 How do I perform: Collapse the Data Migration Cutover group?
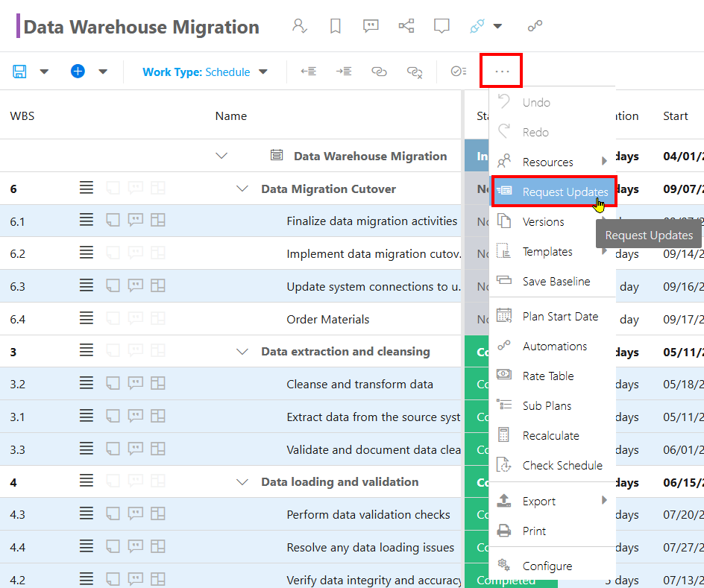click(242, 189)
